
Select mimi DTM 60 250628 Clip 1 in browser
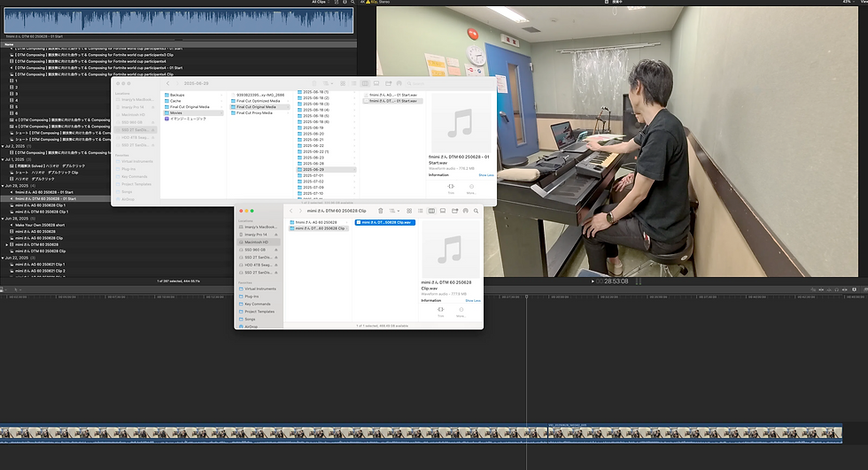(42, 212)
